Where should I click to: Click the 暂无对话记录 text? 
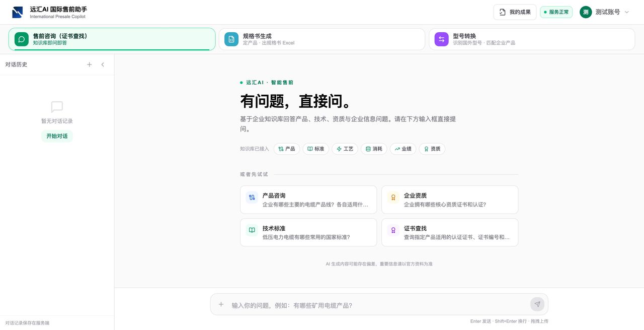(57, 121)
